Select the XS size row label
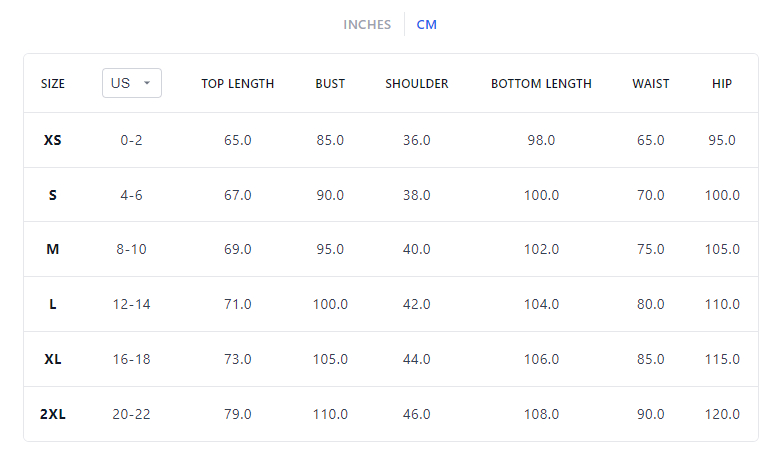Screen dimensions: 769x454 point(53,141)
